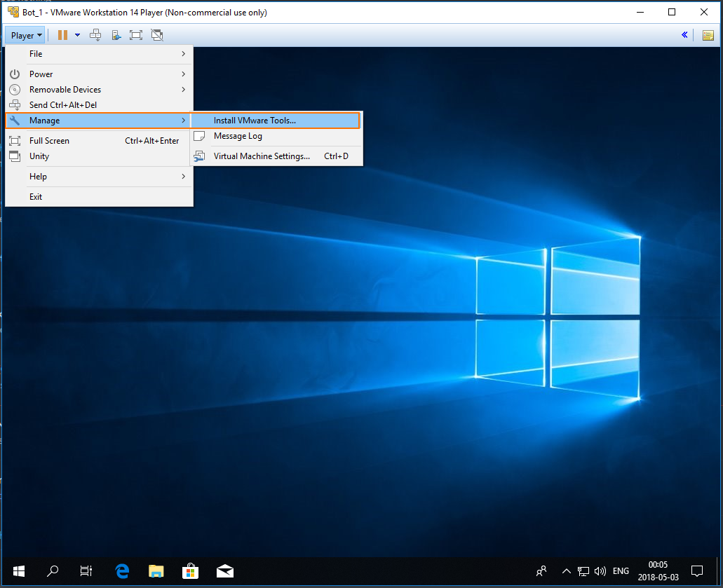
Task: Open Microsoft Store from the taskbar
Action: [191, 571]
